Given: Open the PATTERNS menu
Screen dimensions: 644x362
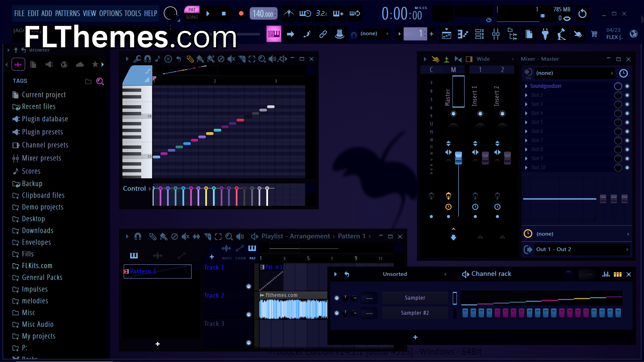Looking at the screenshot, I should pos(67,13).
